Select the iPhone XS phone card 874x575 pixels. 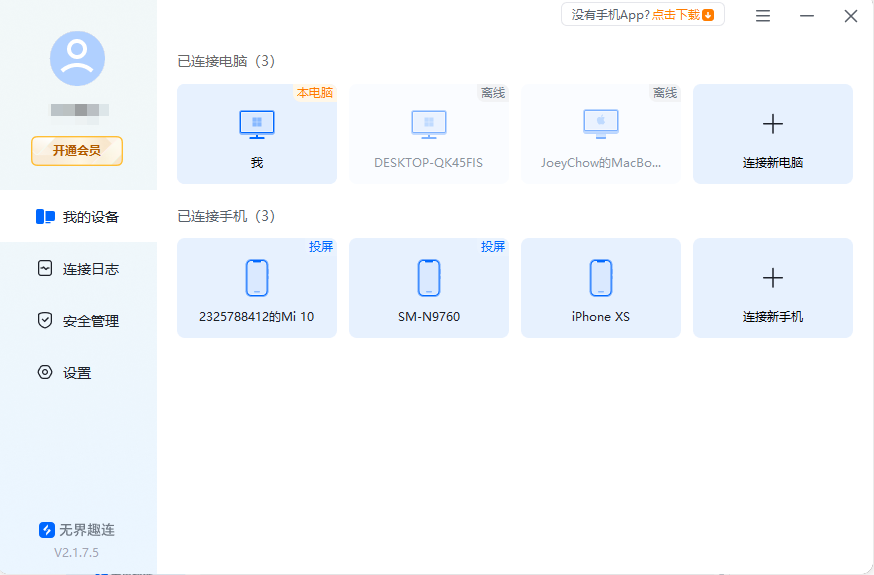(601, 288)
